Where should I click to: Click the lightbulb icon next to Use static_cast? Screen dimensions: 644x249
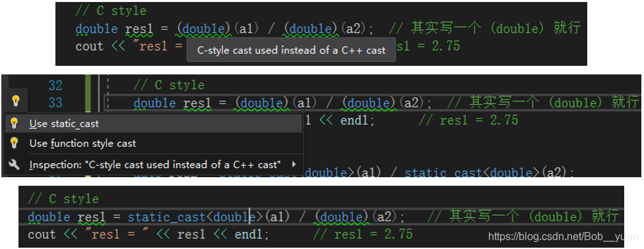click(x=14, y=123)
